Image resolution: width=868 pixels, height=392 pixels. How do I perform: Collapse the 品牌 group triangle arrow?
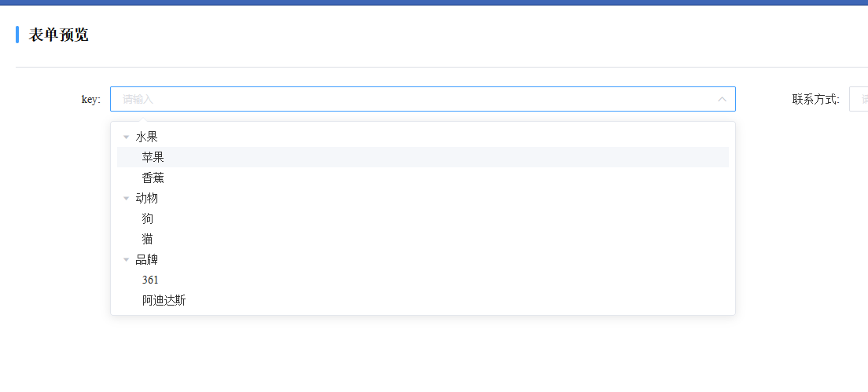point(127,260)
